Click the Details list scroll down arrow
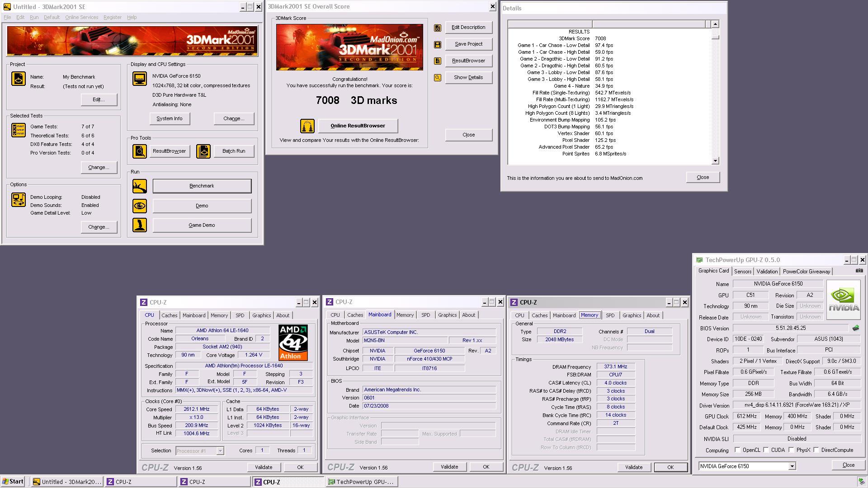Viewport: 868px width, 488px height. click(x=715, y=161)
